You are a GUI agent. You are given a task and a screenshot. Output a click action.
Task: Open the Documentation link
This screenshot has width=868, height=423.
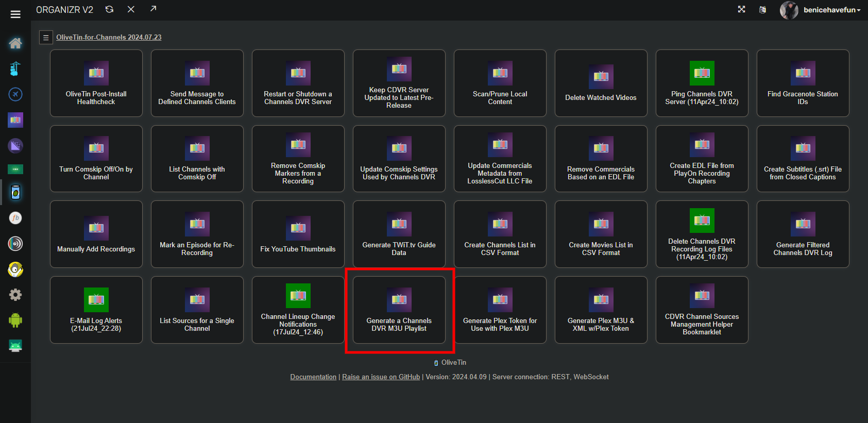tap(313, 377)
